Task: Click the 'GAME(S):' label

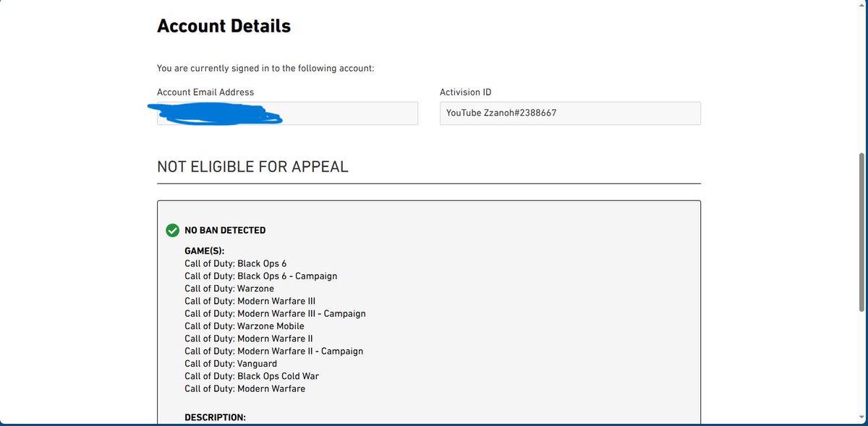Action: [205, 251]
